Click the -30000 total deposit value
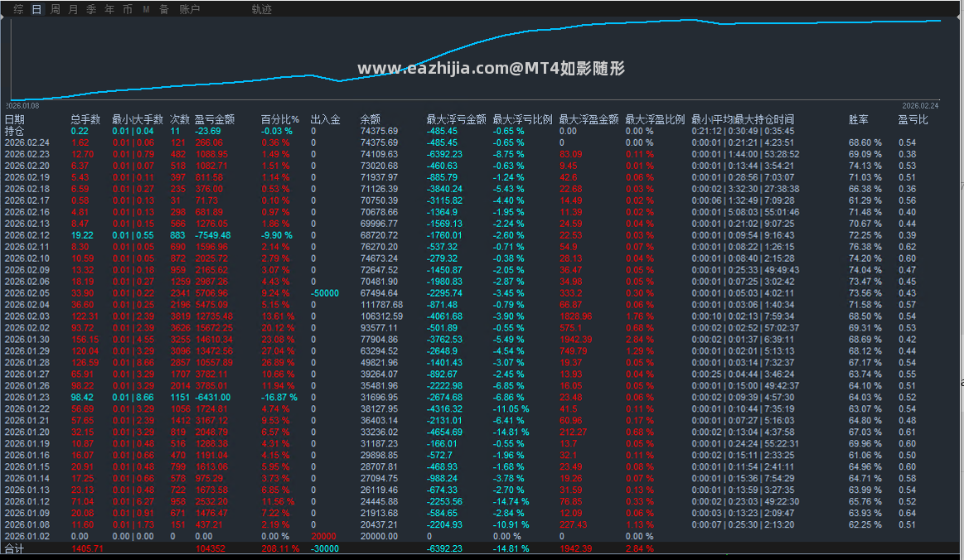The width and height of the screenshot is (964, 560). click(325, 548)
